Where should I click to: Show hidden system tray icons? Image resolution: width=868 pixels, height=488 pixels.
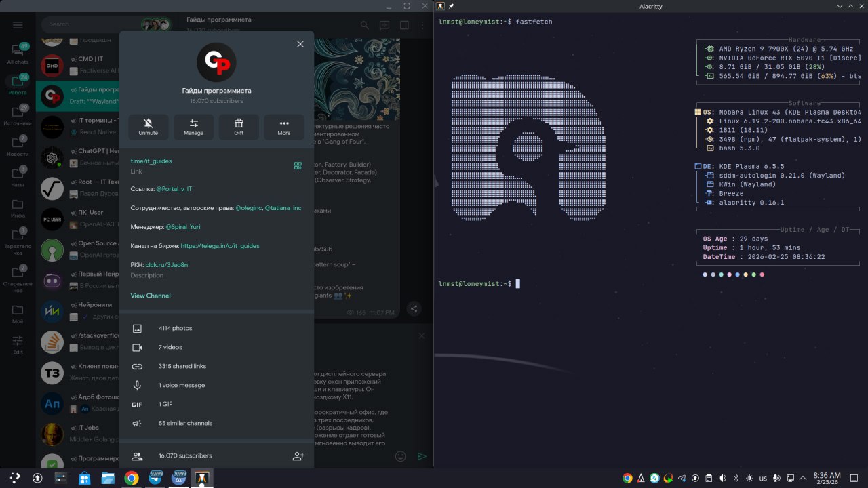(x=804, y=478)
